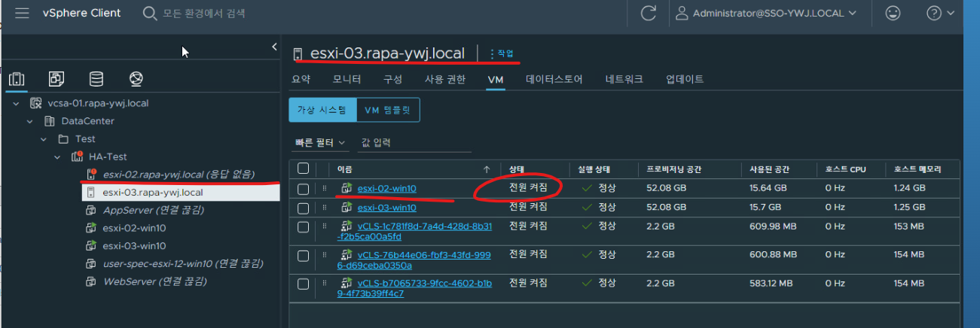Select esxi-02.rapa-ywj.local (응답 없음) host
Image resolution: width=980 pixels, height=328 pixels.
click(179, 175)
